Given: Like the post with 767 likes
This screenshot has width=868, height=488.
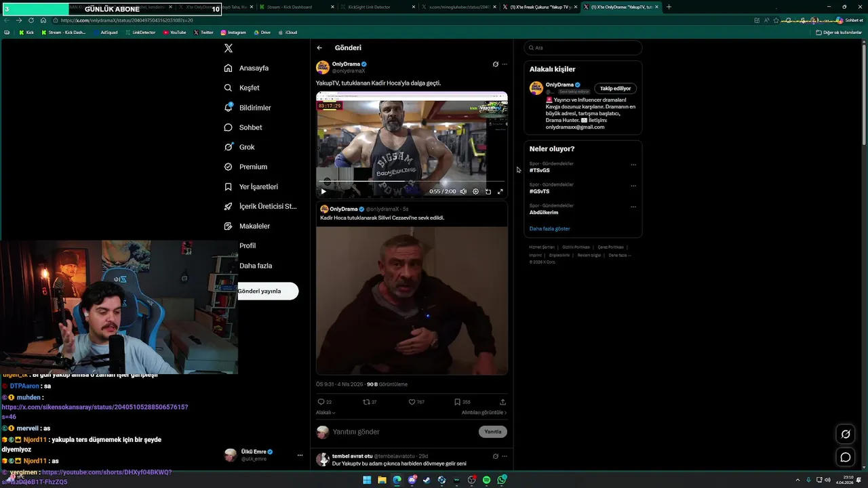Looking at the screenshot, I should (416, 402).
